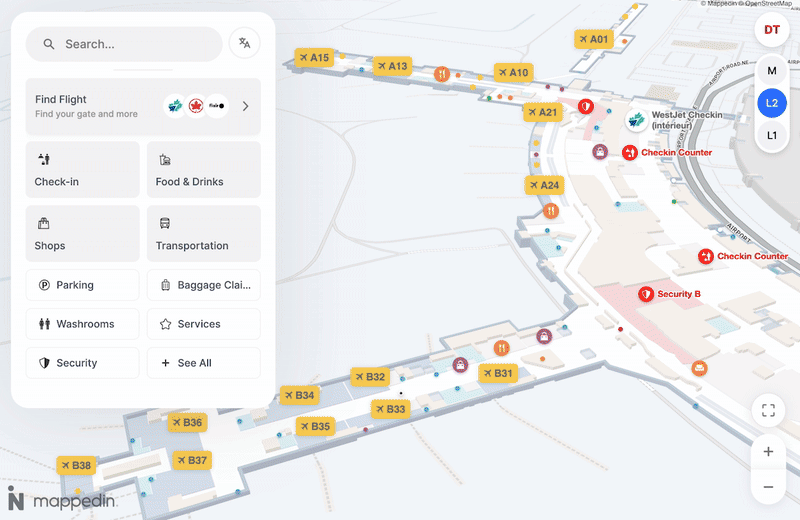Switch to floor level M
The width and height of the screenshot is (800, 520).
pos(771,71)
